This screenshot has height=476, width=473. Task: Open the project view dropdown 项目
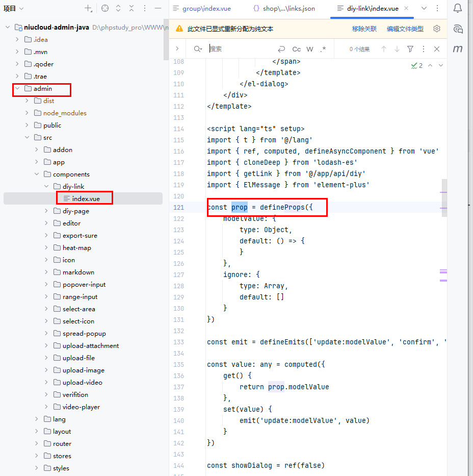tap(14, 9)
